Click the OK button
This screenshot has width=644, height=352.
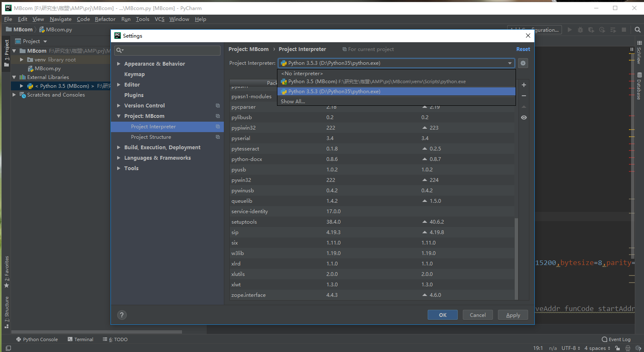point(443,315)
